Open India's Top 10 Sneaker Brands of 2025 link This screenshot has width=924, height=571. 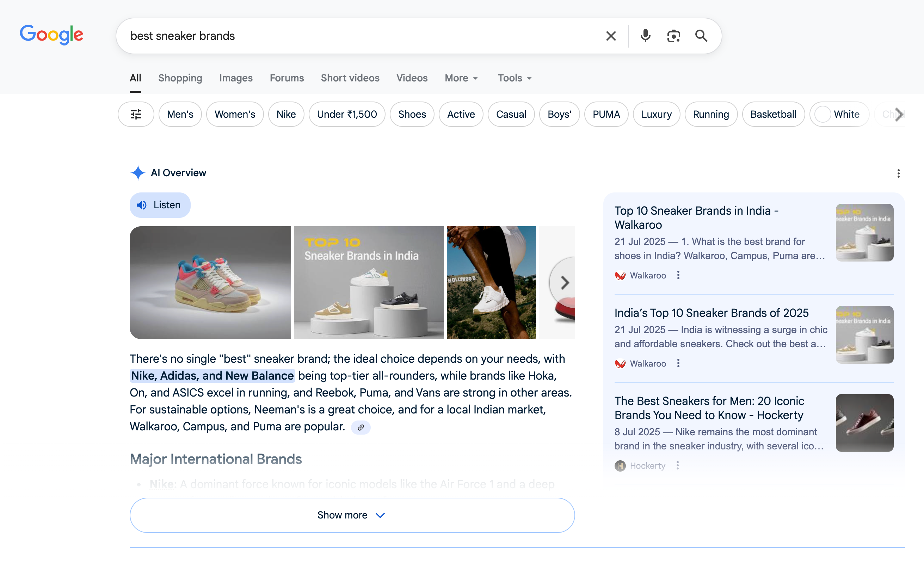712,313
